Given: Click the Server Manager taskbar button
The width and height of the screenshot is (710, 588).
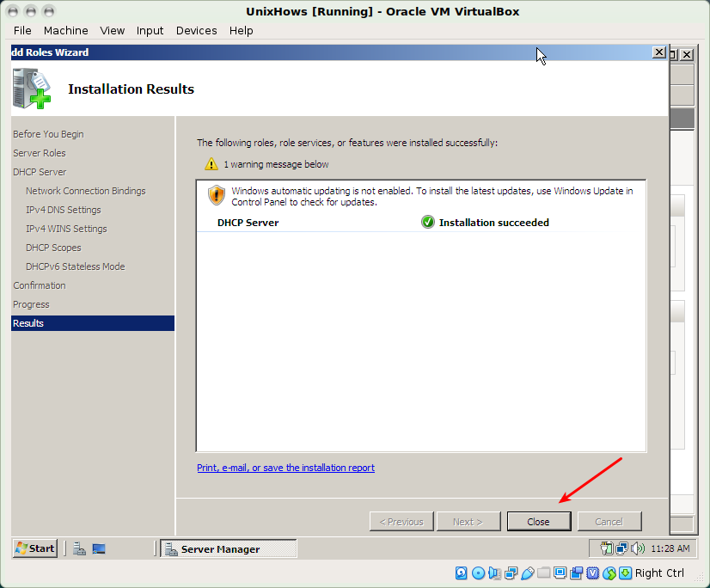Looking at the screenshot, I should 229,548.
